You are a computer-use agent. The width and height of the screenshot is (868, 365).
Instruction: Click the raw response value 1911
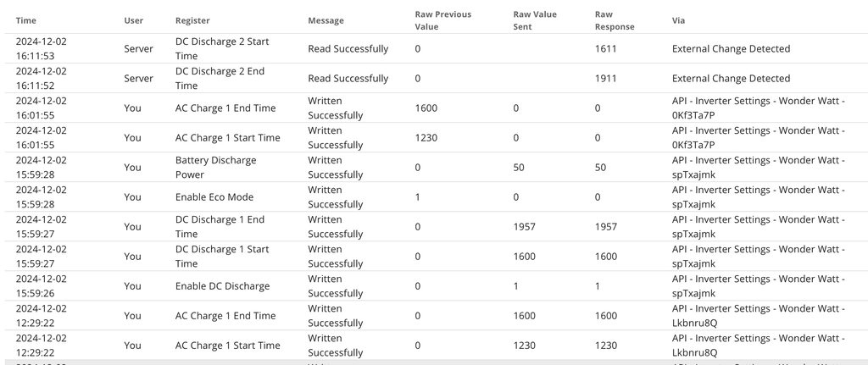605,79
